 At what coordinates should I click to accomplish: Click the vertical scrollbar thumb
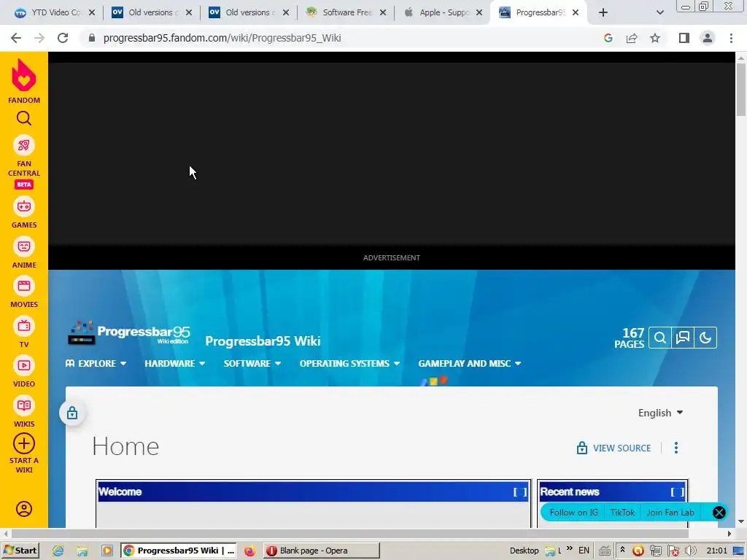pyautogui.click(x=741, y=89)
